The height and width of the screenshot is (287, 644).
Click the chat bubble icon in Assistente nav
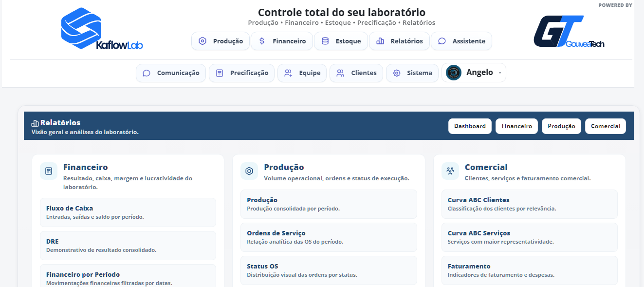click(442, 41)
